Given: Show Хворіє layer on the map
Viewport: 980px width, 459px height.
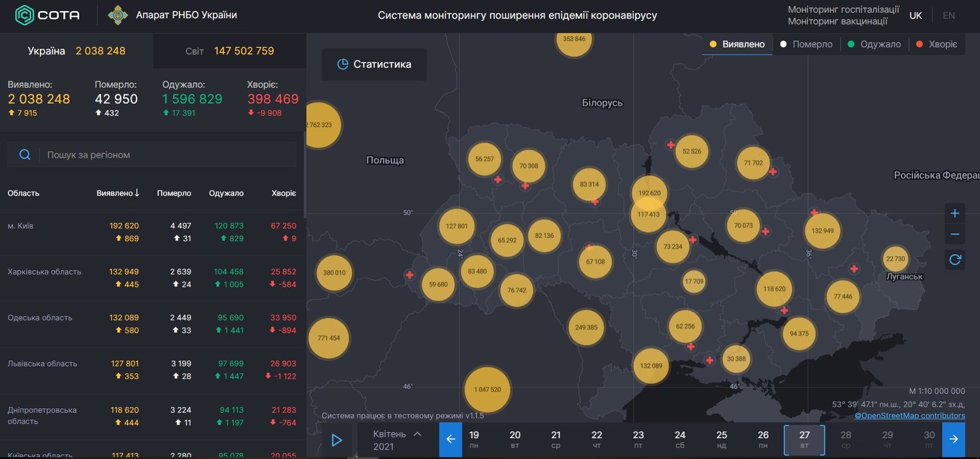Looking at the screenshot, I should (x=937, y=44).
